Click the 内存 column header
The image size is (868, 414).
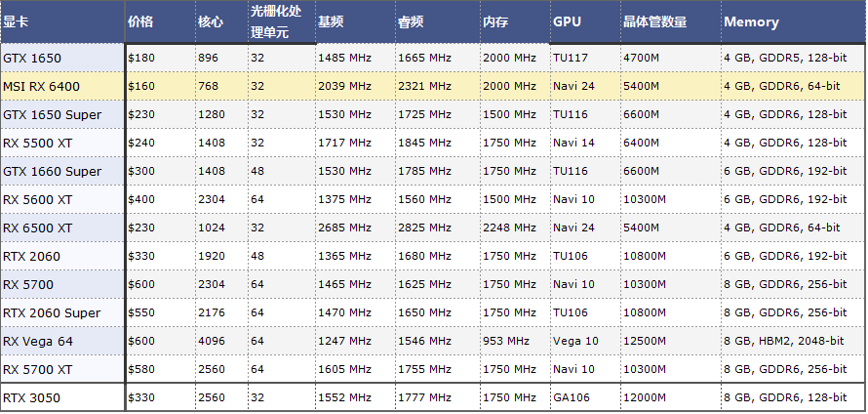pos(515,22)
